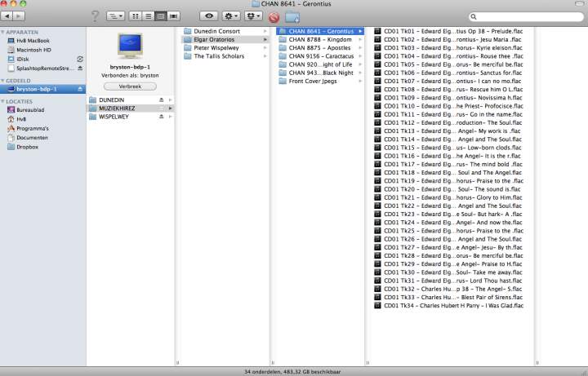Click the window toolbar toggle pill button
The height and width of the screenshot is (376, 588).
click(580, 3)
